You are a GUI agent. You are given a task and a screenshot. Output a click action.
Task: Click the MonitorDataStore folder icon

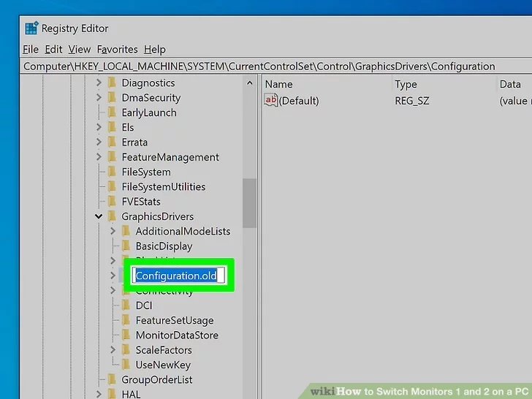(x=126, y=335)
